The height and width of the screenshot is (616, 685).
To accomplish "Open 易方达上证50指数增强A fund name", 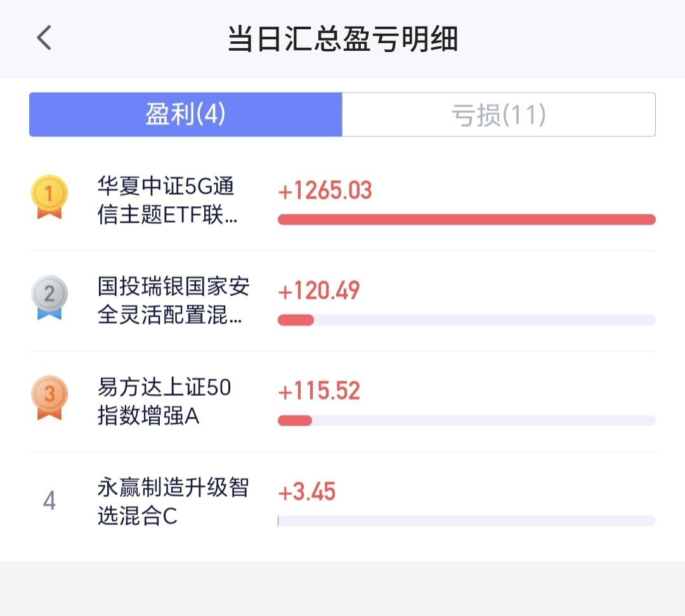I will coord(164,402).
